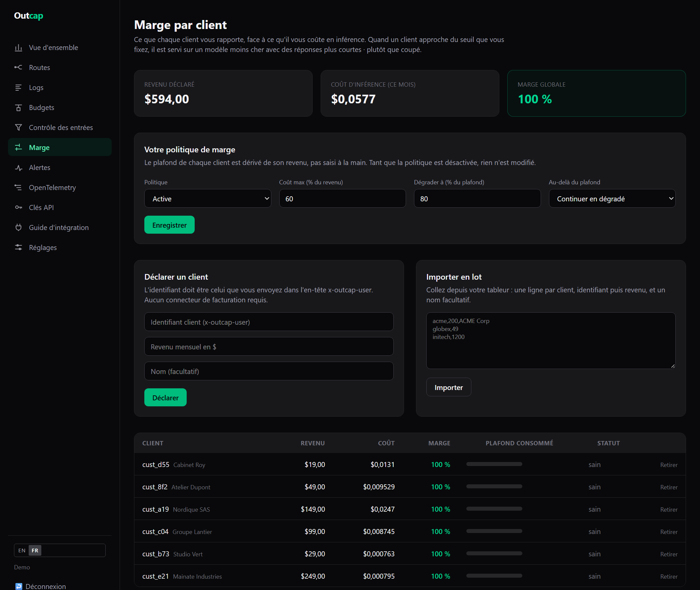The height and width of the screenshot is (590, 700).
Task: Focus the Dégrader à percentage field
Action: point(477,199)
